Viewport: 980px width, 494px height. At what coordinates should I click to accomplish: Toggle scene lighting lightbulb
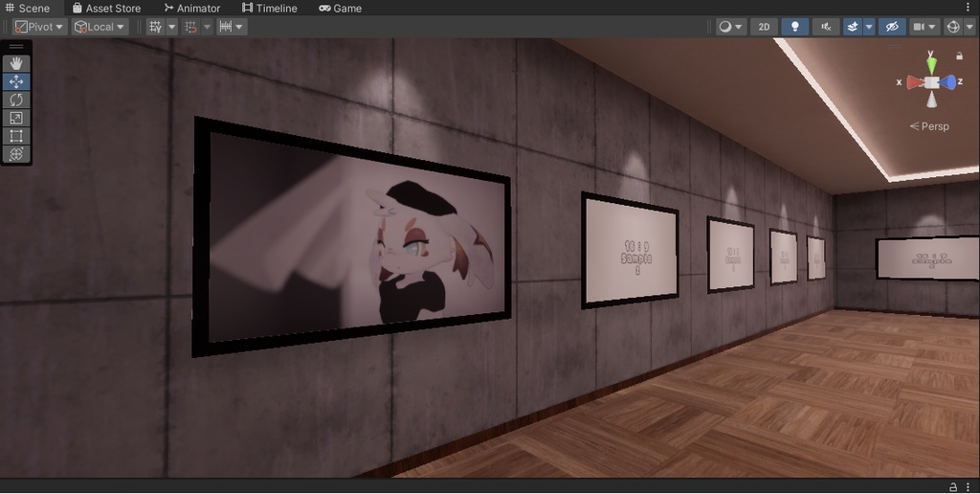click(x=795, y=27)
